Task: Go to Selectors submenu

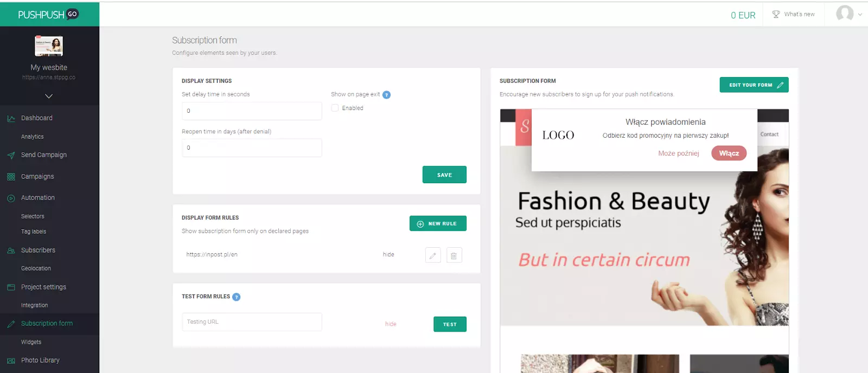Action: click(33, 216)
